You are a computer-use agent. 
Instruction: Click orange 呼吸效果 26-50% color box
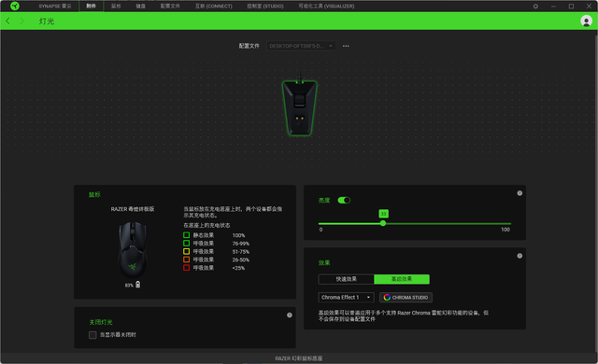coord(187,259)
